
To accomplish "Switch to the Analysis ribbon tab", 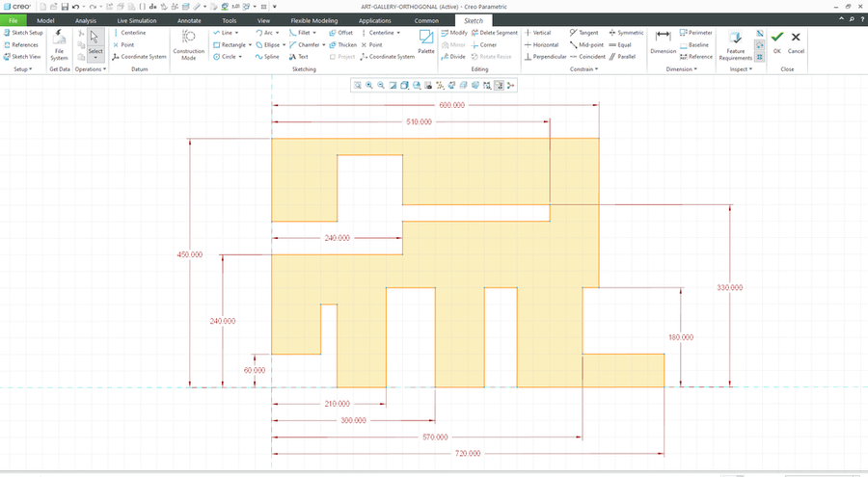I will (86, 19).
